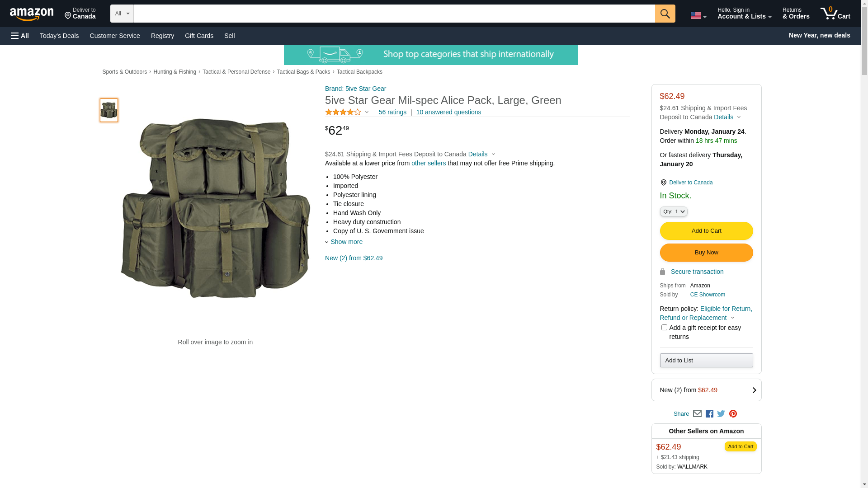The width and height of the screenshot is (868, 488).
Task: Open the ship internationally banner
Action: 430,55
